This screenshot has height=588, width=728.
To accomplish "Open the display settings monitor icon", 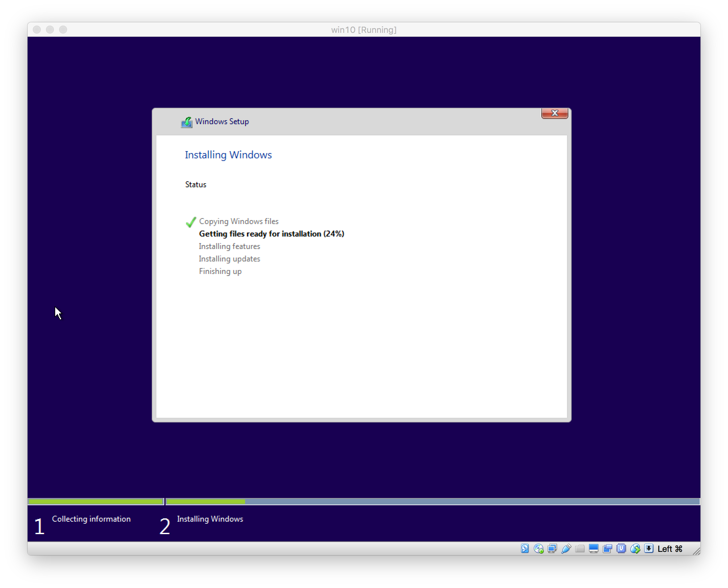I will click(594, 549).
